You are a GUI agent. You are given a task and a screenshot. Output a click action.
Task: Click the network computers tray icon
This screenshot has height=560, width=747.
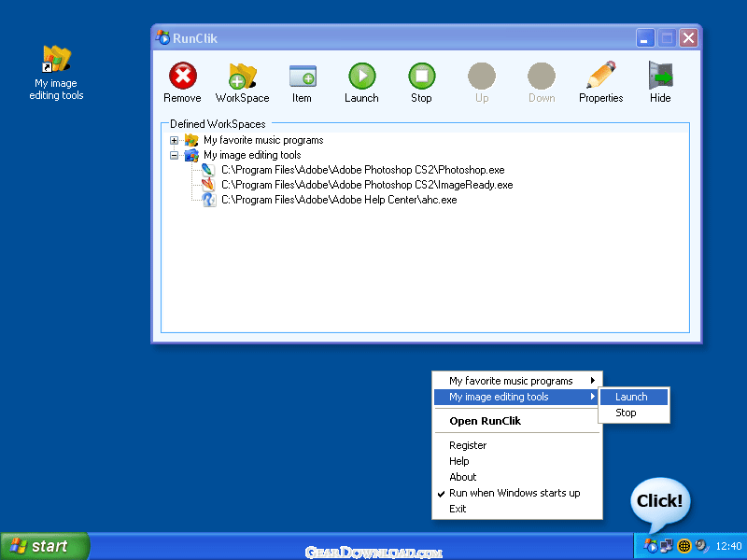[667, 546]
